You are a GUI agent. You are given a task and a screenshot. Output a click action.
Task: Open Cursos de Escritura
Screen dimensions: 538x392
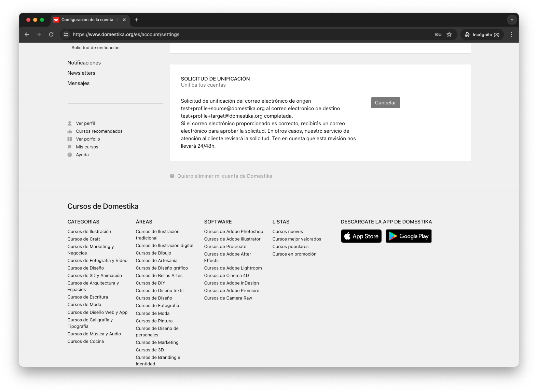click(87, 297)
